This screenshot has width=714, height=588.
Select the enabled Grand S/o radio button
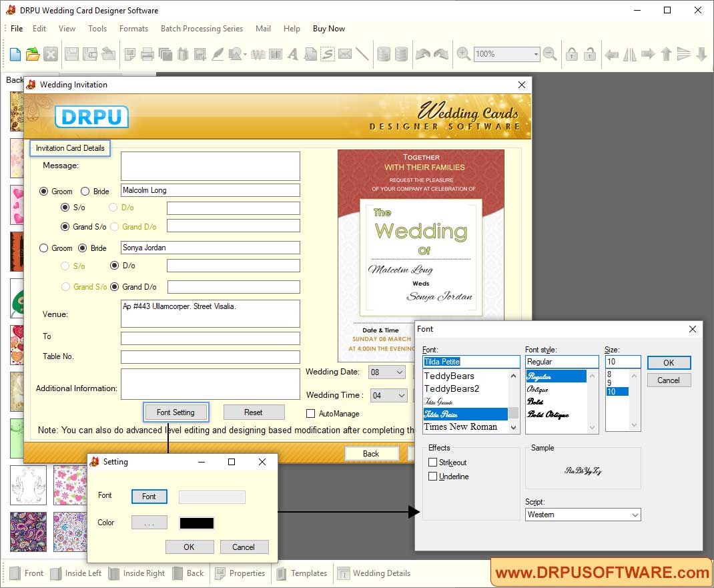[65, 227]
